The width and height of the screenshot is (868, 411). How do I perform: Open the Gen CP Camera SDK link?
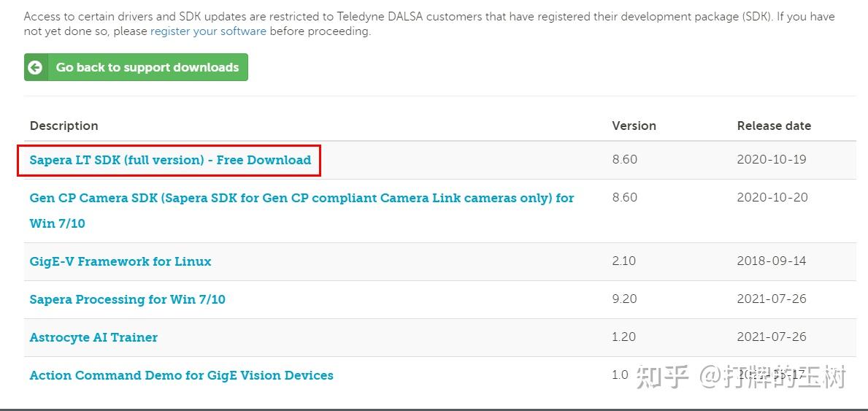pyautogui.click(x=302, y=198)
